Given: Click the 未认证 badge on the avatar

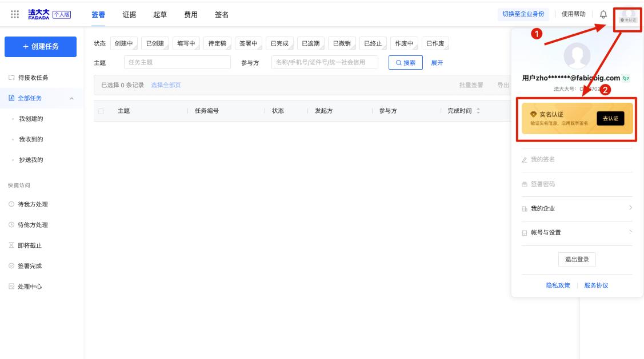Looking at the screenshot, I should pos(626,19).
